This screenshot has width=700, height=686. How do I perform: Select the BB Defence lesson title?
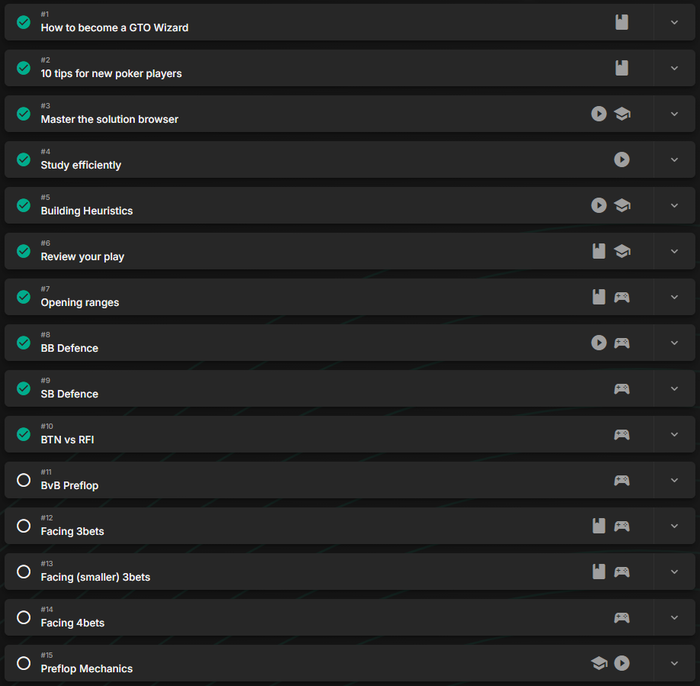coord(69,348)
